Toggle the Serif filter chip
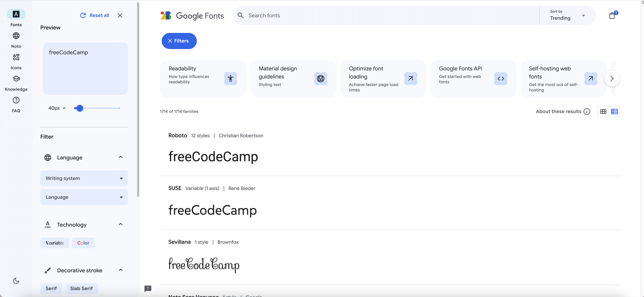This screenshot has width=644, height=297. [51, 288]
